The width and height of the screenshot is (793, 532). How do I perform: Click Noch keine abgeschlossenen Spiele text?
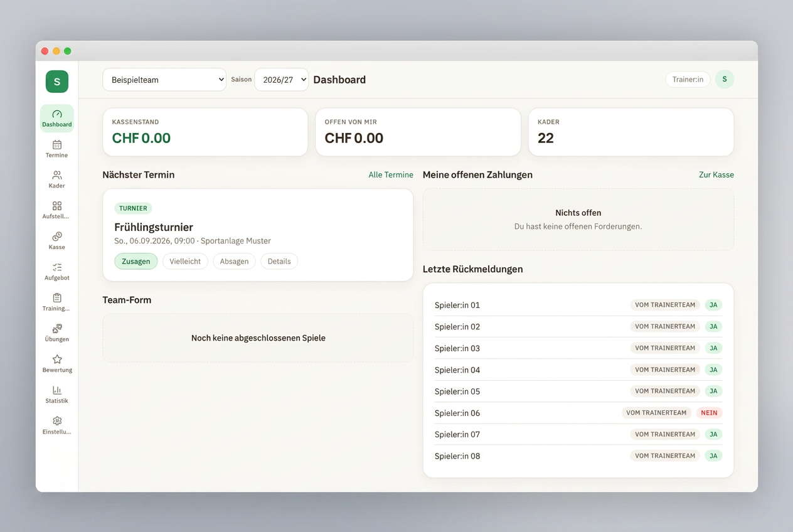tap(258, 338)
